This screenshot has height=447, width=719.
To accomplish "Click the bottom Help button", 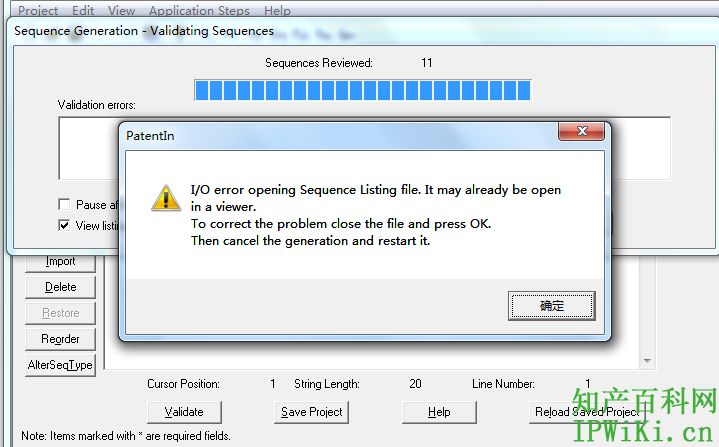I will pos(439,412).
